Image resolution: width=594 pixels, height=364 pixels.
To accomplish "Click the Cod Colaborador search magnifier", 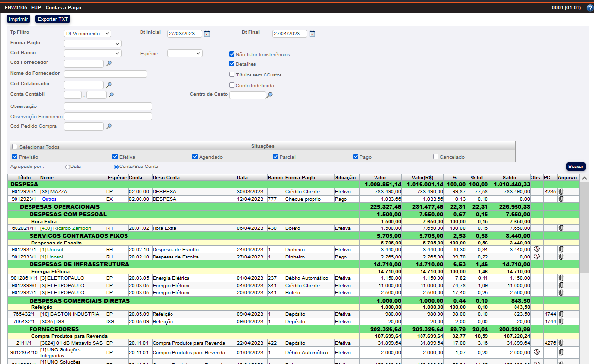I will point(109,85).
